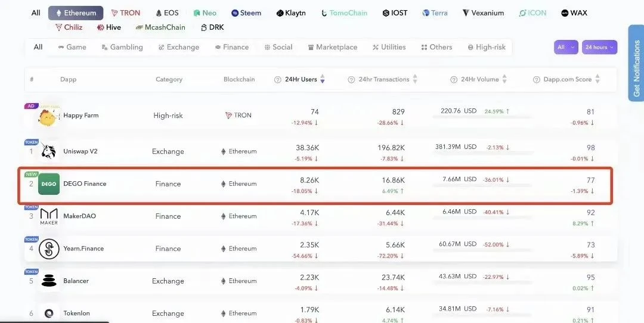Click Dapp.com Score column header
Screen dimensions: 644x323
tap(568, 79)
